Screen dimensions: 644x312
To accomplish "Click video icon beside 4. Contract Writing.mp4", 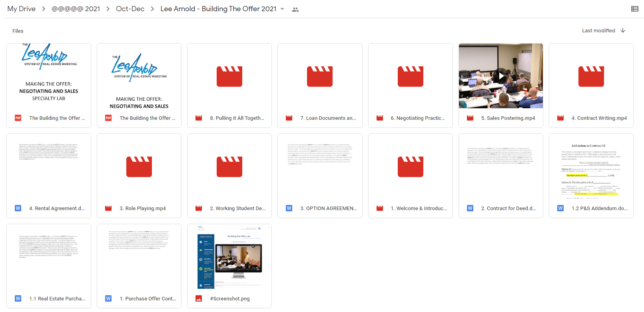I will click(x=560, y=118).
